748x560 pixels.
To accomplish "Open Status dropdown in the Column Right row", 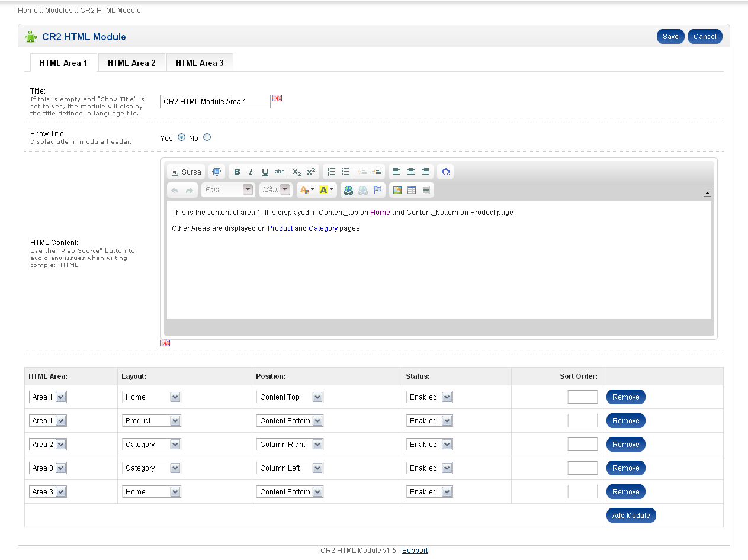I will point(429,445).
